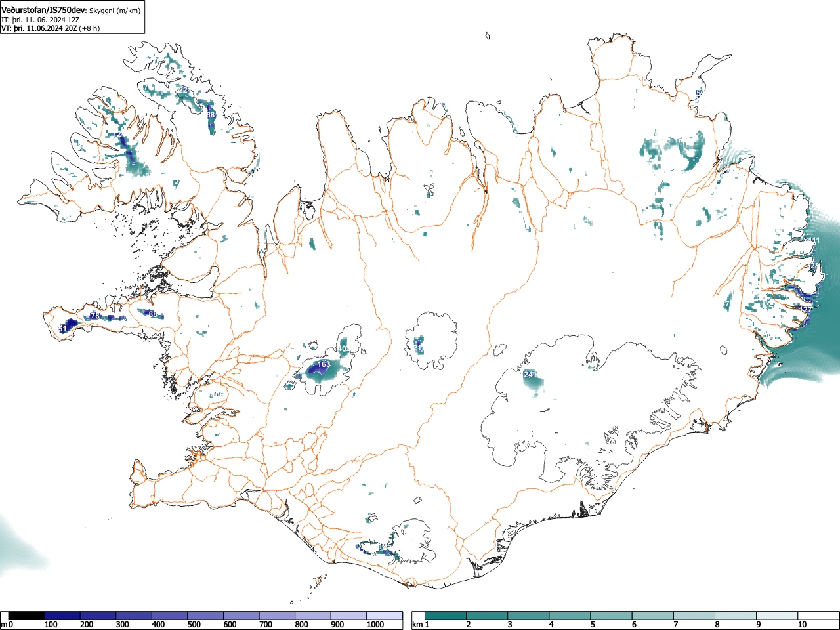Screen dimensions: 840x630
Task: Select the '88' visibility value on the map
Action: click(153, 314)
